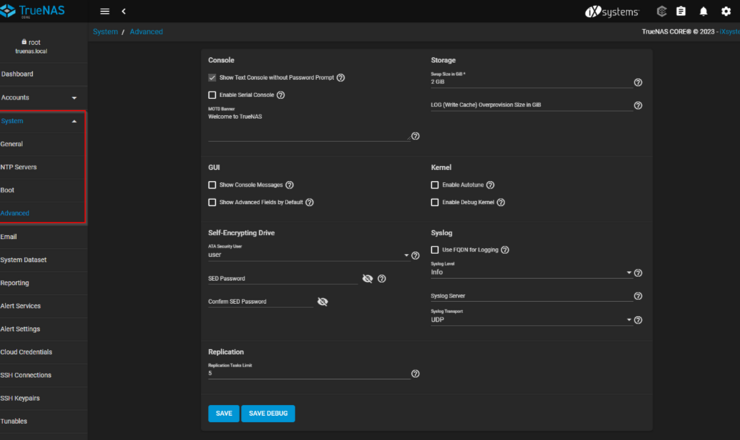Open Syslog Level dropdown
This screenshot has width=740, height=440.
[x=531, y=272]
